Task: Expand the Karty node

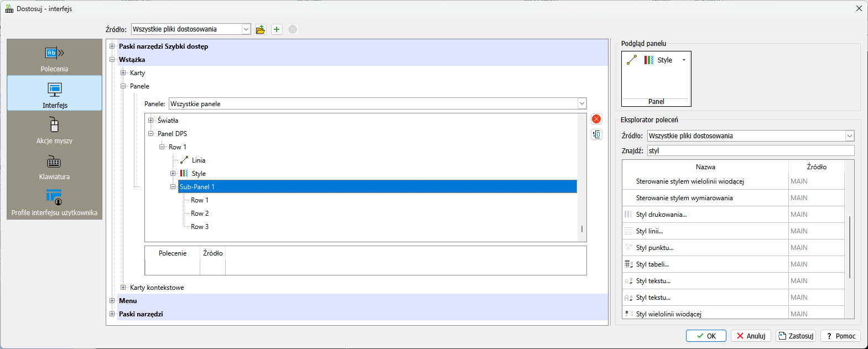Action: point(123,73)
